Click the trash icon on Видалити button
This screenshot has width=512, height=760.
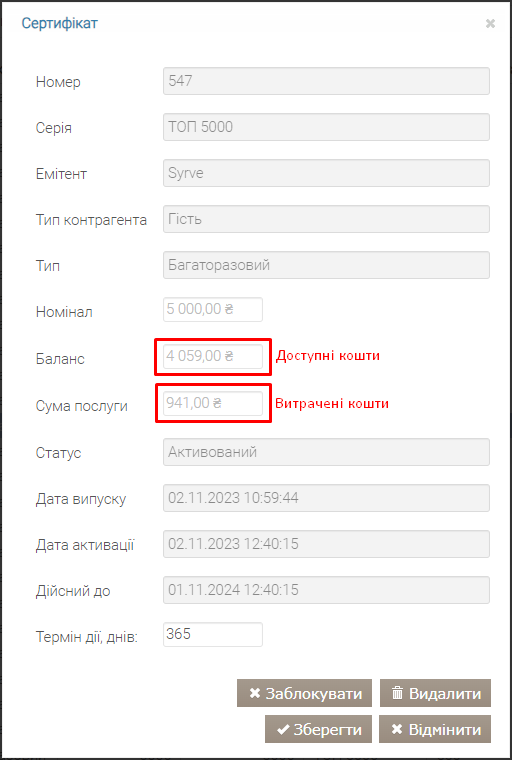coord(398,693)
